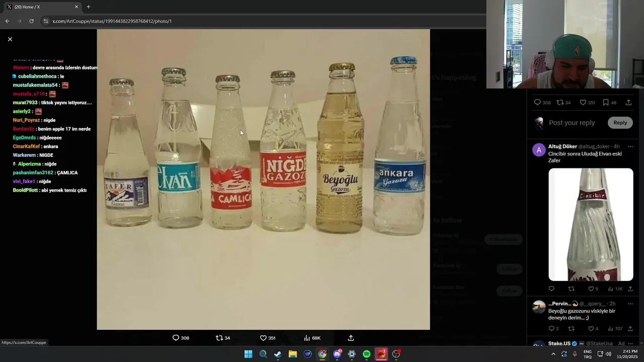Screen dimensions: 644x362
Task: View Altuğ Döker's comment analytics (1.1K)
Action: pyautogui.click(x=615, y=289)
